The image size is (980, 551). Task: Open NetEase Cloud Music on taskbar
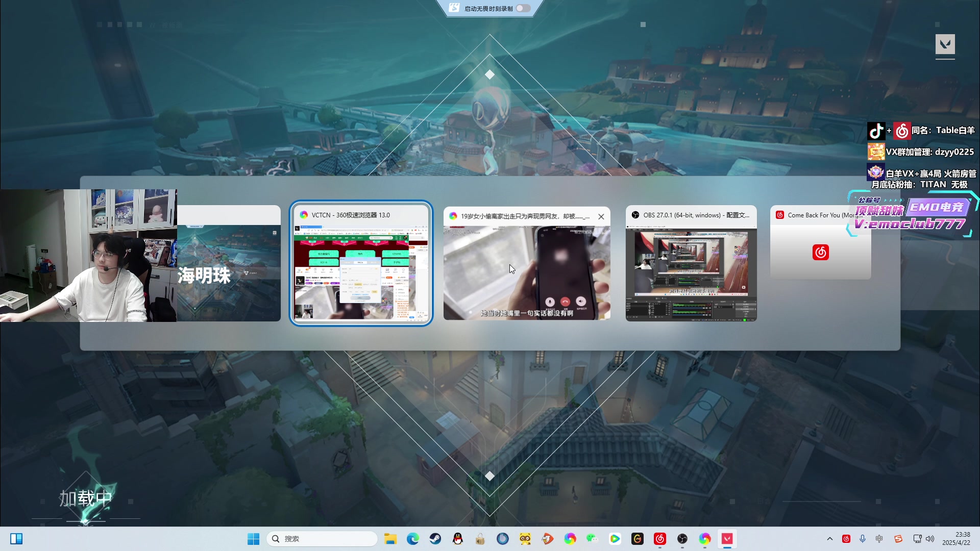(x=660, y=539)
